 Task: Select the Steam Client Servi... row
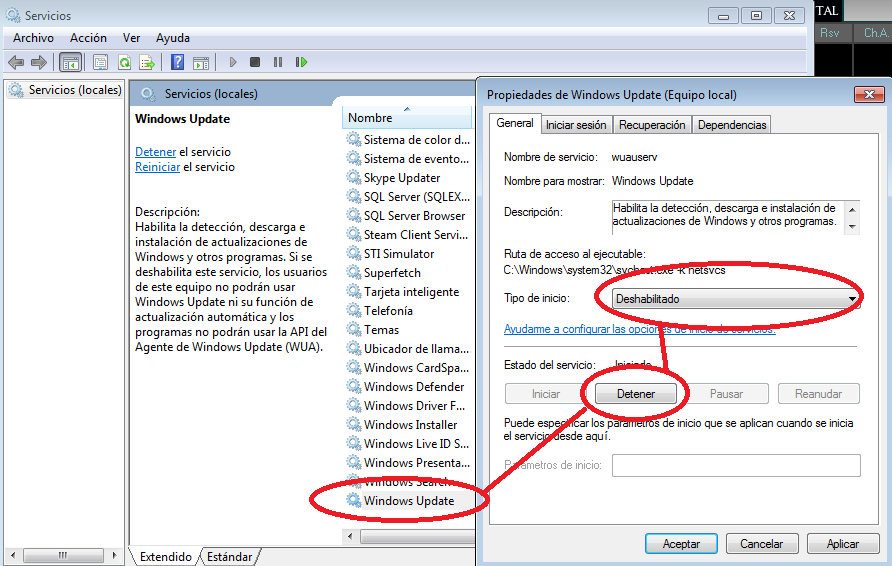click(x=408, y=234)
